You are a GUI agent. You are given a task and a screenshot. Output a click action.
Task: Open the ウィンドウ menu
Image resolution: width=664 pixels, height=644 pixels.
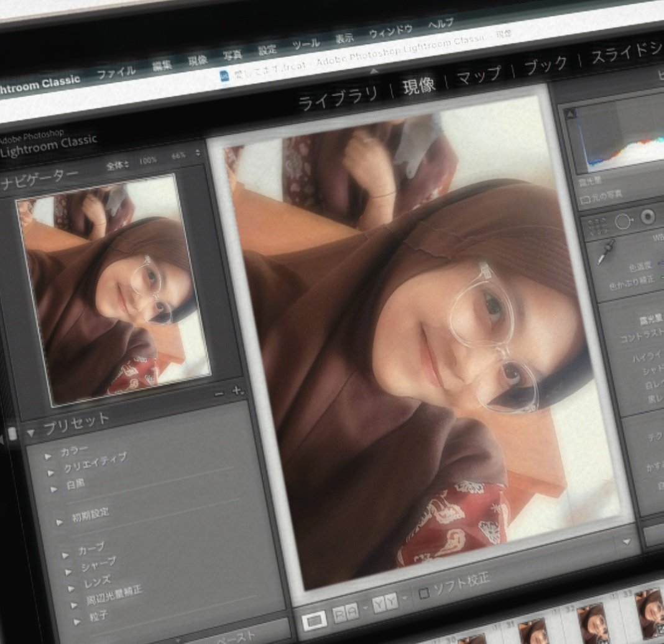coord(390,32)
